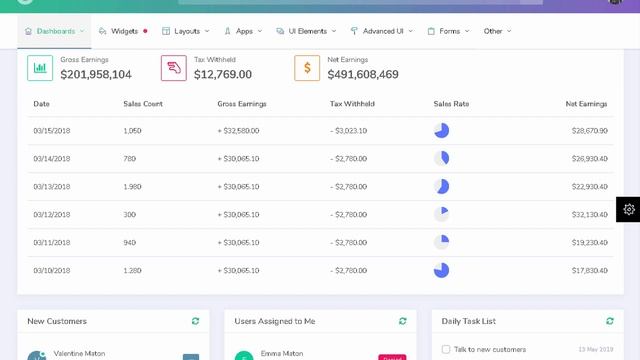
Task: Open Emma Maton user entry
Action: click(282, 353)
